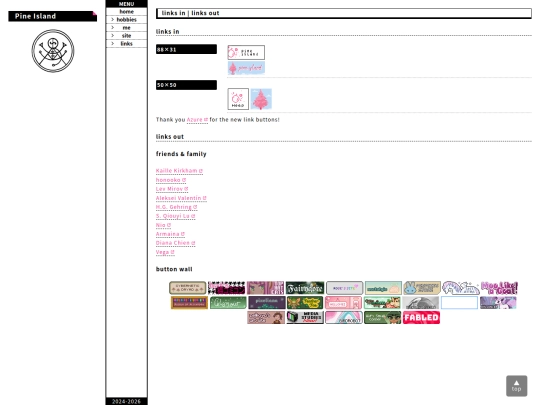The width and height of the screenshot is (540, 405).
Task: Click the Pine Island sigil logo
Action: [53, 51]
